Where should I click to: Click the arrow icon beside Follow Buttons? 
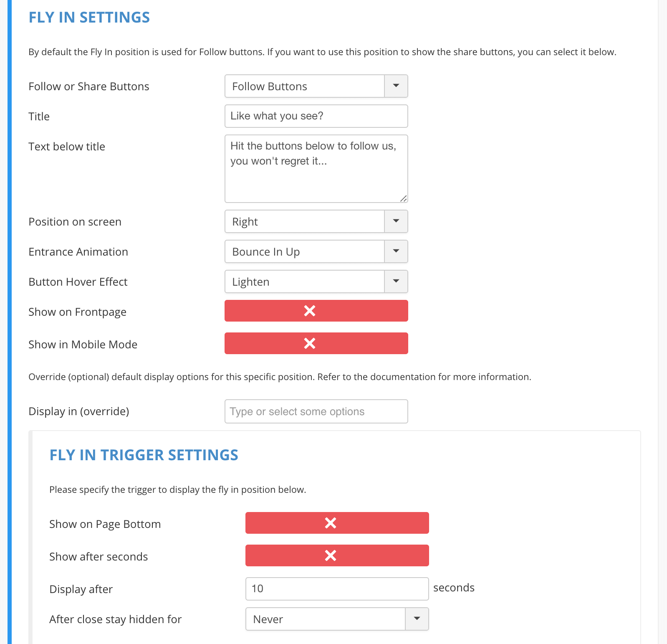396,86
